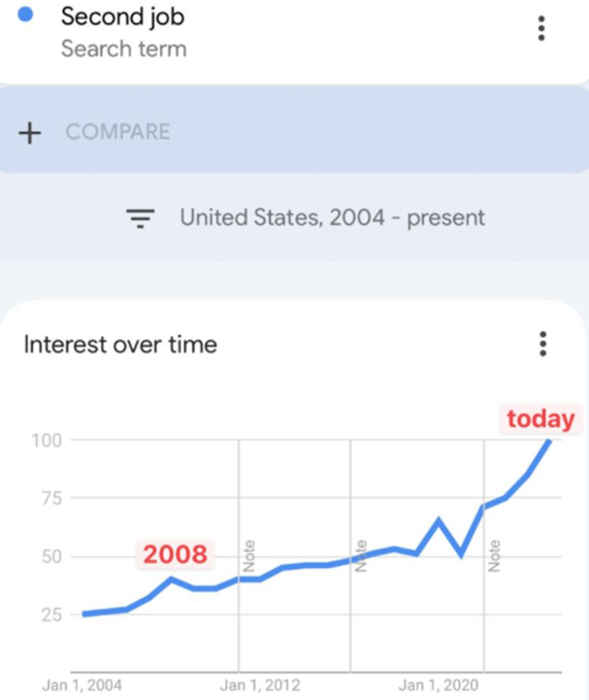Viewport: 589px width, 700px height.
Task: Click the Search term subtitle
Action: tap(124, 49)
